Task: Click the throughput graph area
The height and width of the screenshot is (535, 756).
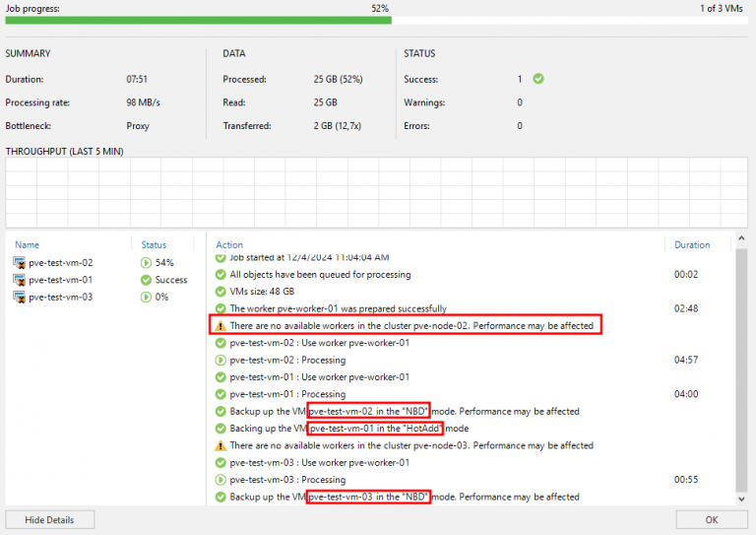Action: pyautogui.click(x=377, y=192)
